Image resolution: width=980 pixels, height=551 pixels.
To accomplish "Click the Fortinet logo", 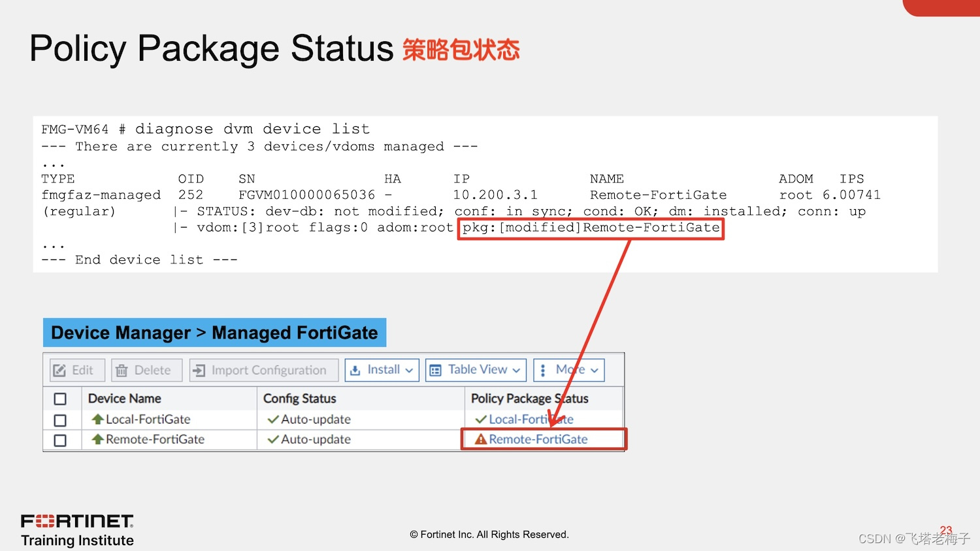I will pyautogui.click(x=77, y=521).
